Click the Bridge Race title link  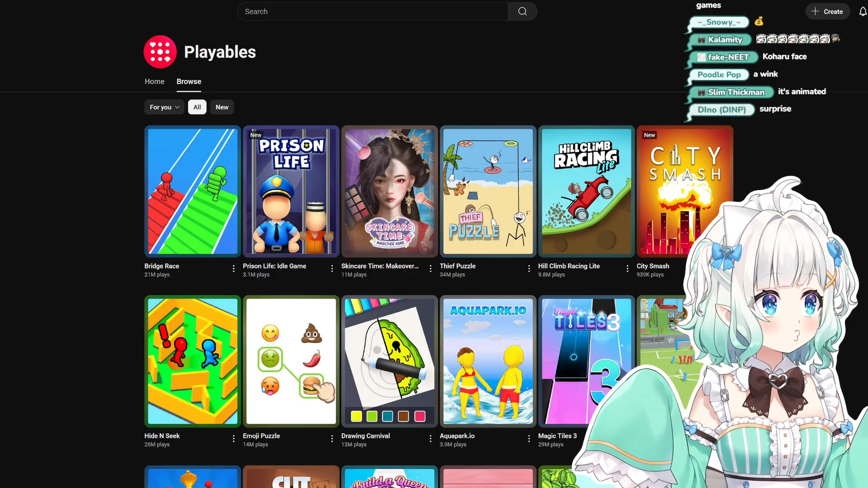point(162,266)
